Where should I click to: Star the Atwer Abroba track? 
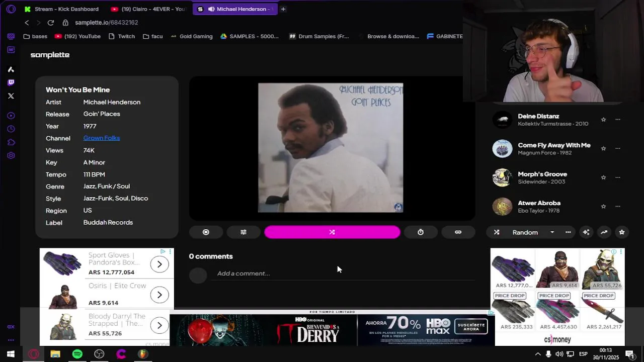point(603,206)
